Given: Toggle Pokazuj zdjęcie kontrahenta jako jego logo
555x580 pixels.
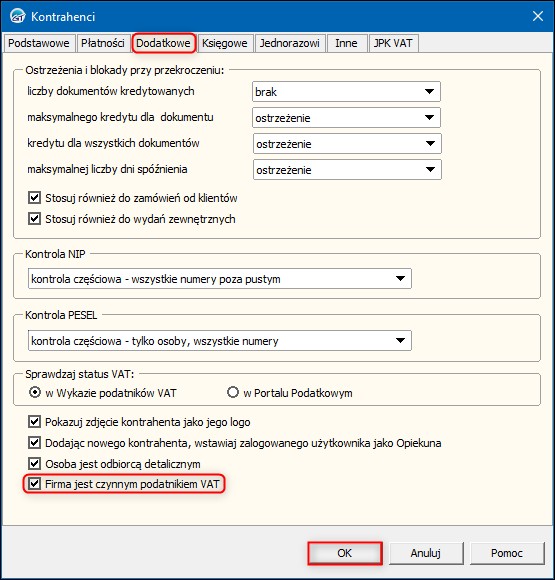Looking at the screenshot, I should (x=34, y=421).
